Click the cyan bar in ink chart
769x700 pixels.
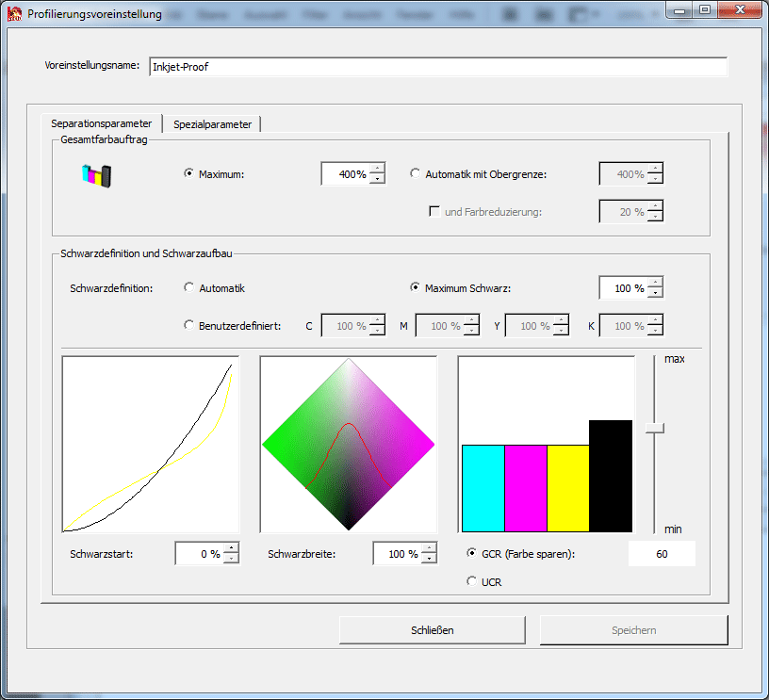point(483,488)
